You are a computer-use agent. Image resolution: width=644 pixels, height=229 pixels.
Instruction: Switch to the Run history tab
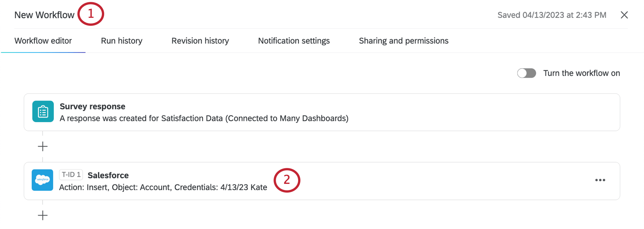[121, 41]
